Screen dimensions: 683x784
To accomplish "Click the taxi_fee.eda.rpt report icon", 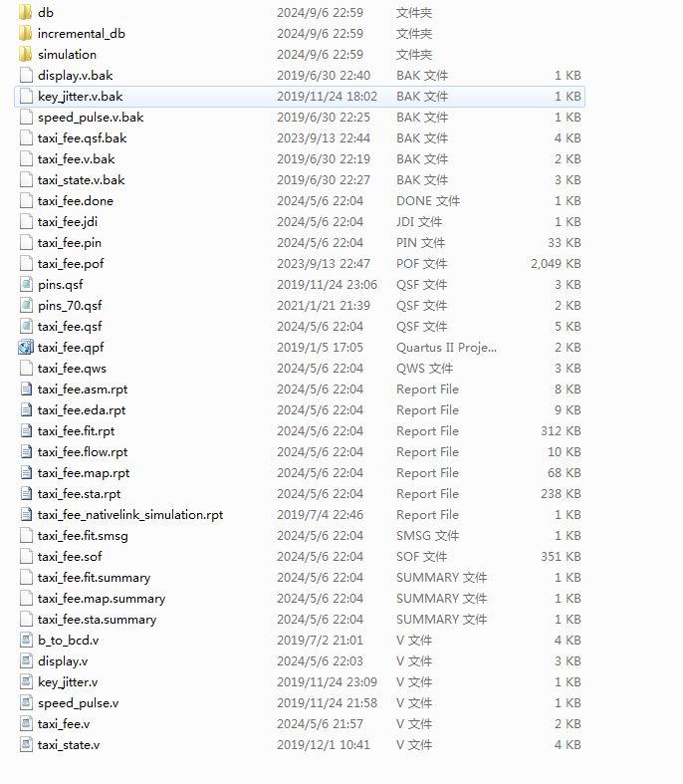I will [x=26, y=410].
